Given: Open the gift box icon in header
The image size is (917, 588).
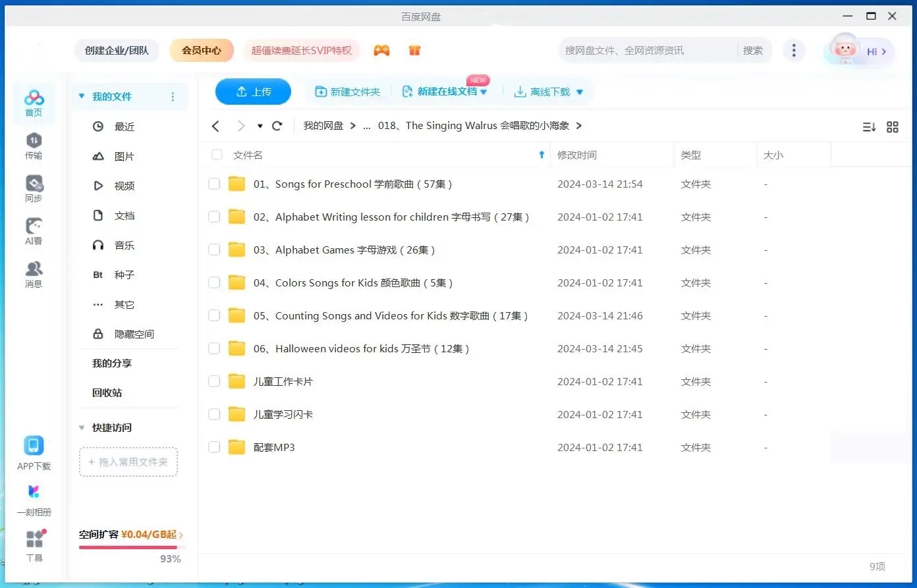Looking at the screenshot, I should coord(414,50).
